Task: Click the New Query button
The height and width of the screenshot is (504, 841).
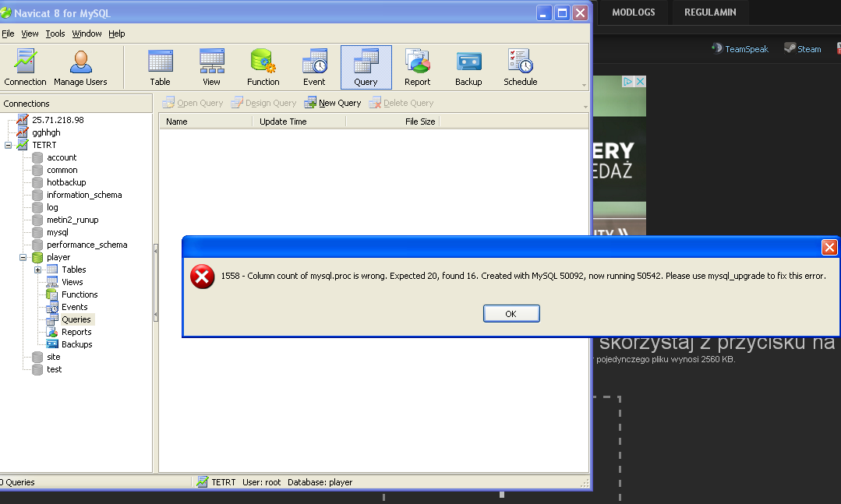Action: (x=333, y=103)
